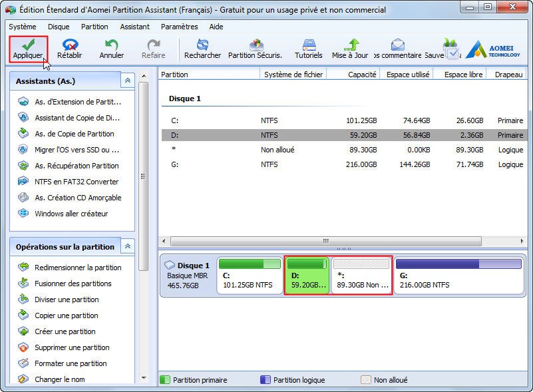This screenshot has width=533, height=392.
Task: Launch Assistant de Copie de Disque
Action: tap(69, 118)
